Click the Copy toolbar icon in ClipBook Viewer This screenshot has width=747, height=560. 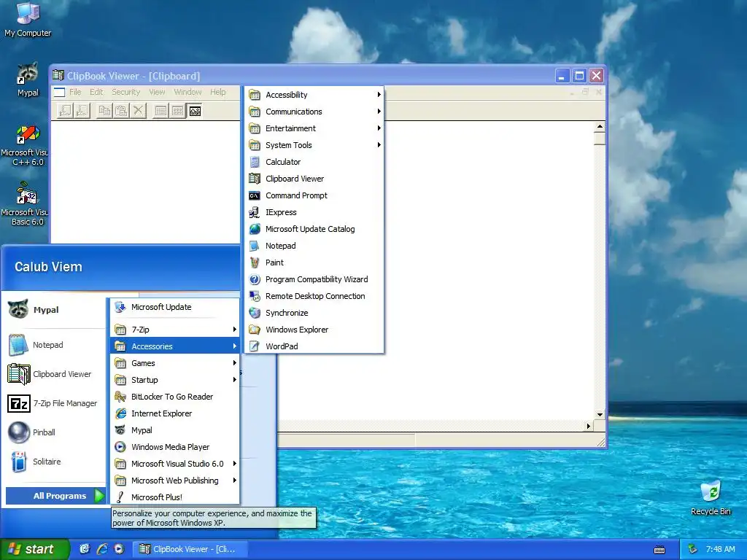[104, 111]
